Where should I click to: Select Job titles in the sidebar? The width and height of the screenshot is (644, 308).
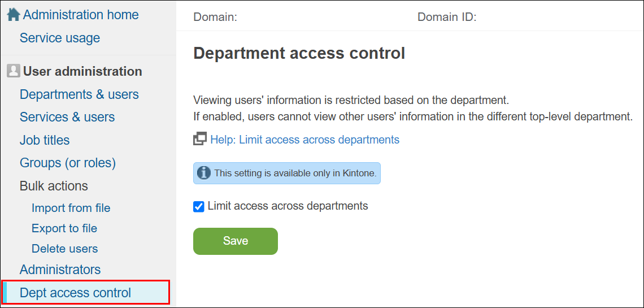coord(45,140)
